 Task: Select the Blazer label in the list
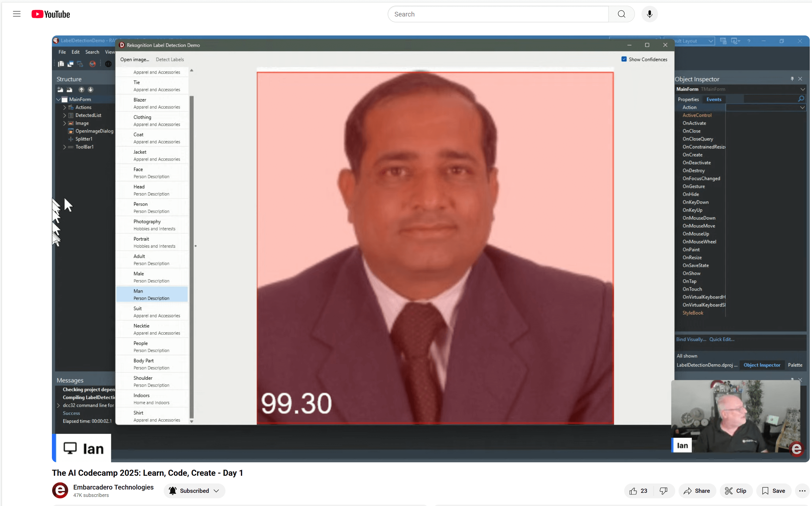coord(152,103)
